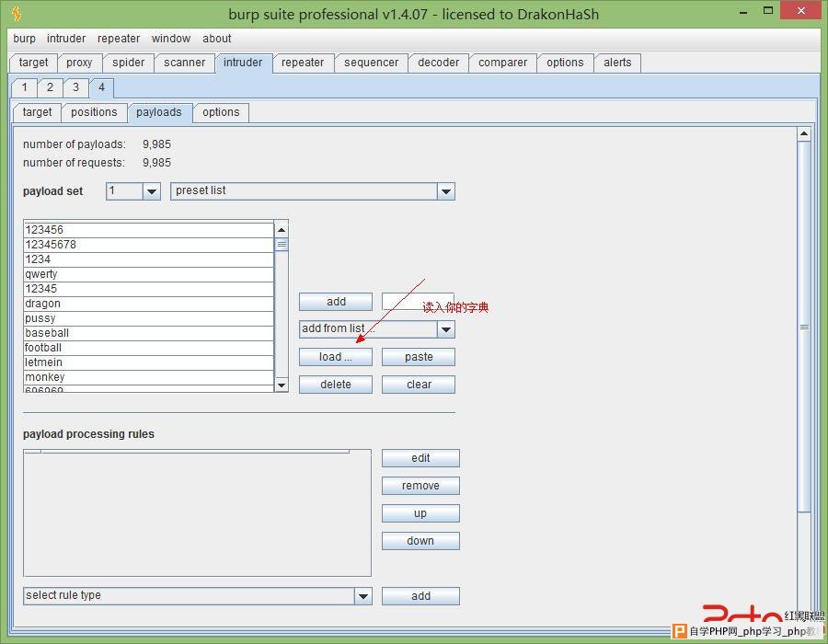Image resolution: width=828 pixels, height=644 pixels.
Task: Select payload 1234 in the list
Action: pyautogui.click(x=149, y=259)
